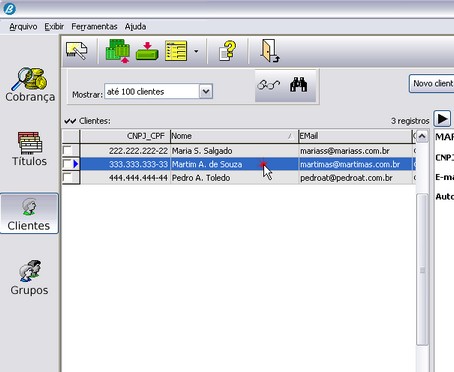
Task: Click the exit door toolbar icon
Action: pos(270,51)
